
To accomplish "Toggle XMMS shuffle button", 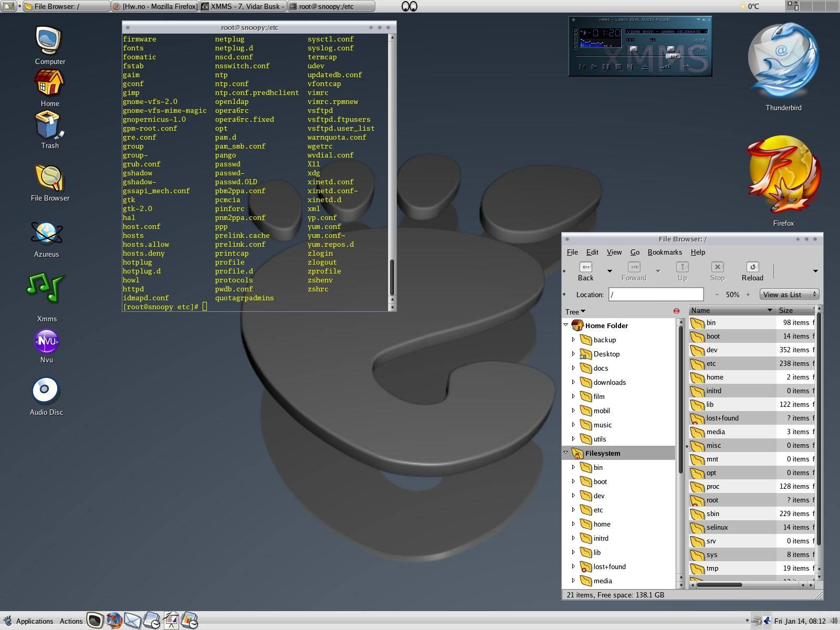I will [666, 67].
